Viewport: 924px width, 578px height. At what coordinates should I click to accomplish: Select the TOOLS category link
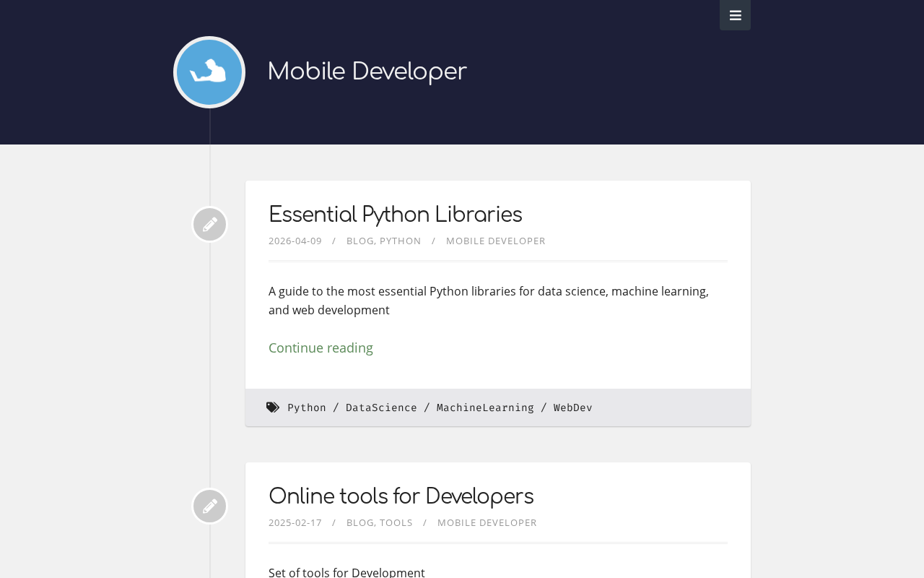click(x=396, y=522)
